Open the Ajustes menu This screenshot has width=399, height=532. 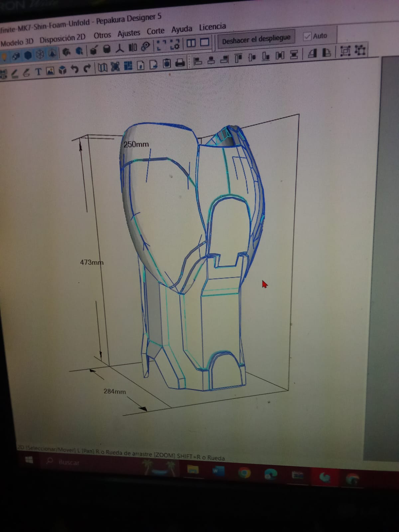(129, 34)
